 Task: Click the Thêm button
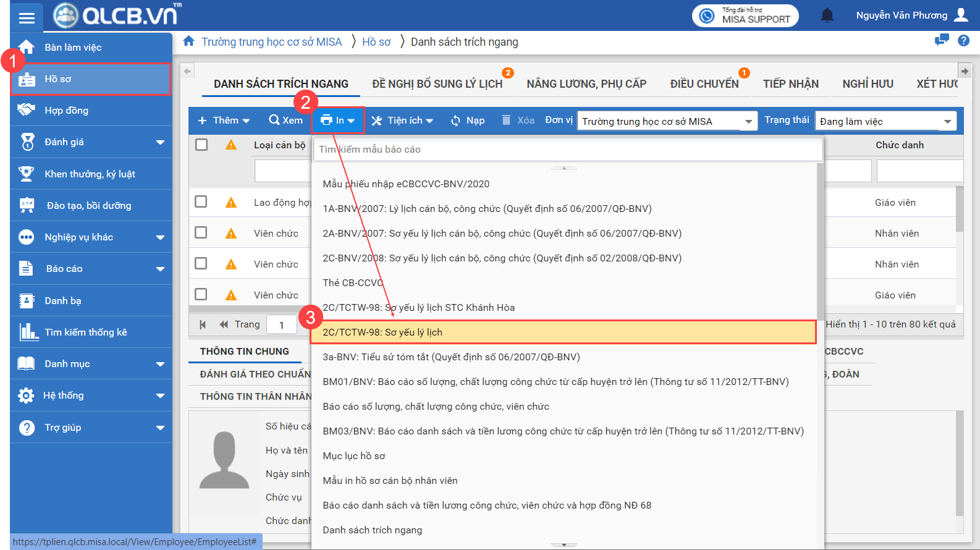coord(223,121)
